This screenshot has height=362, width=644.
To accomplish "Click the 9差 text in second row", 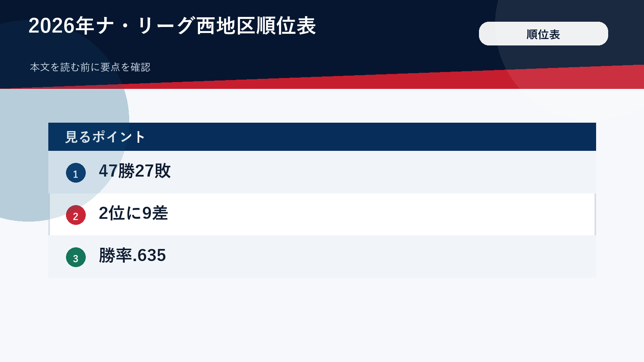I will click(x=155, y=213).
